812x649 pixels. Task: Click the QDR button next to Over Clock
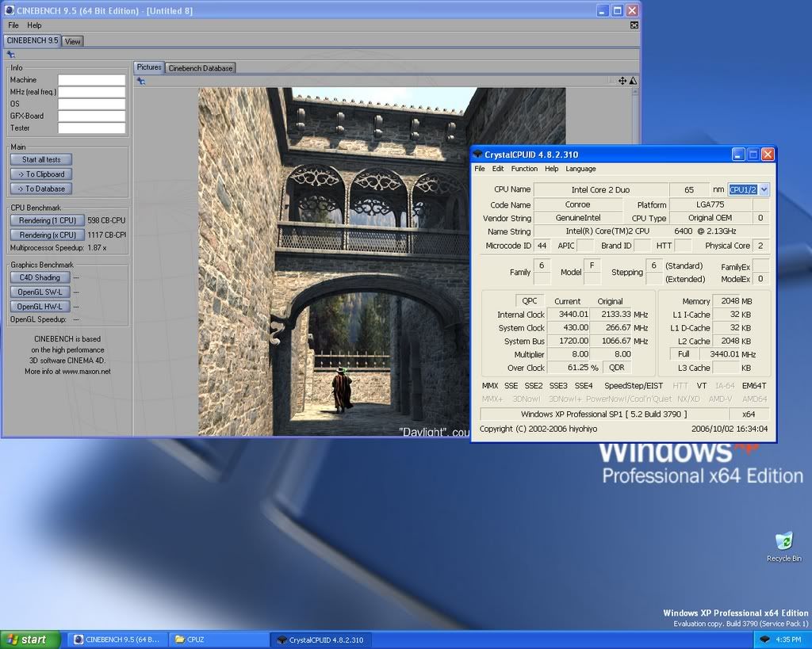[x=616, y=368]
